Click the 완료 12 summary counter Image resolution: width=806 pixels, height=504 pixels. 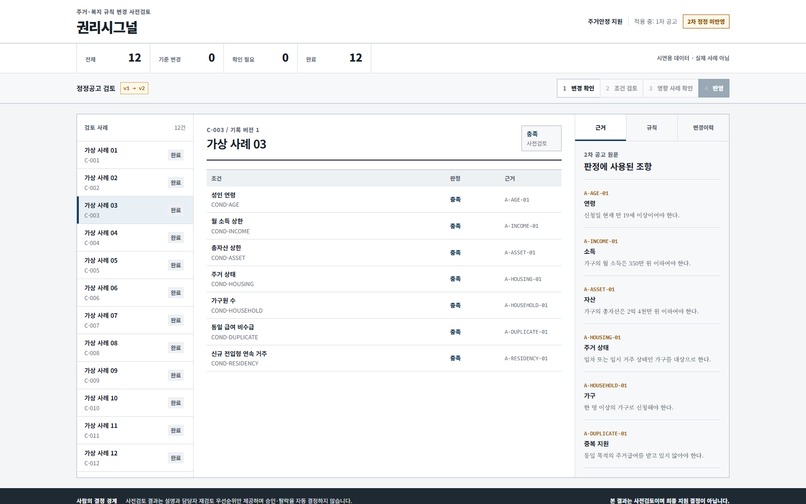coord(334,58)
